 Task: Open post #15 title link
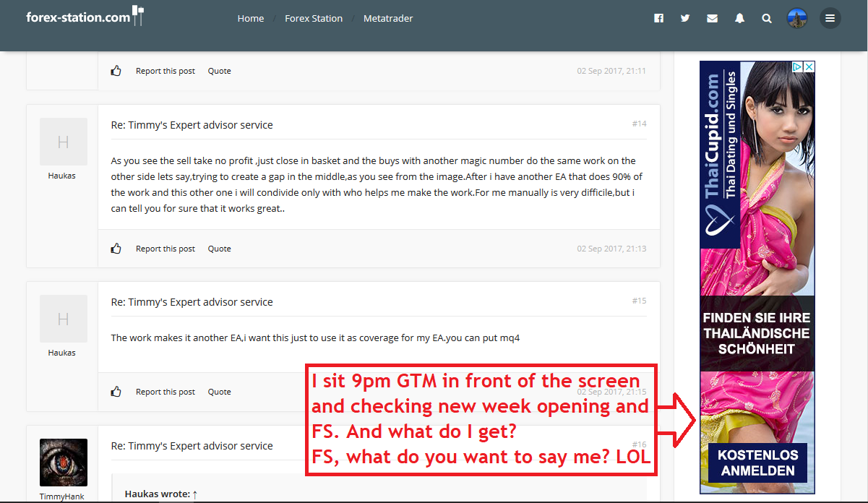point(192,302)
